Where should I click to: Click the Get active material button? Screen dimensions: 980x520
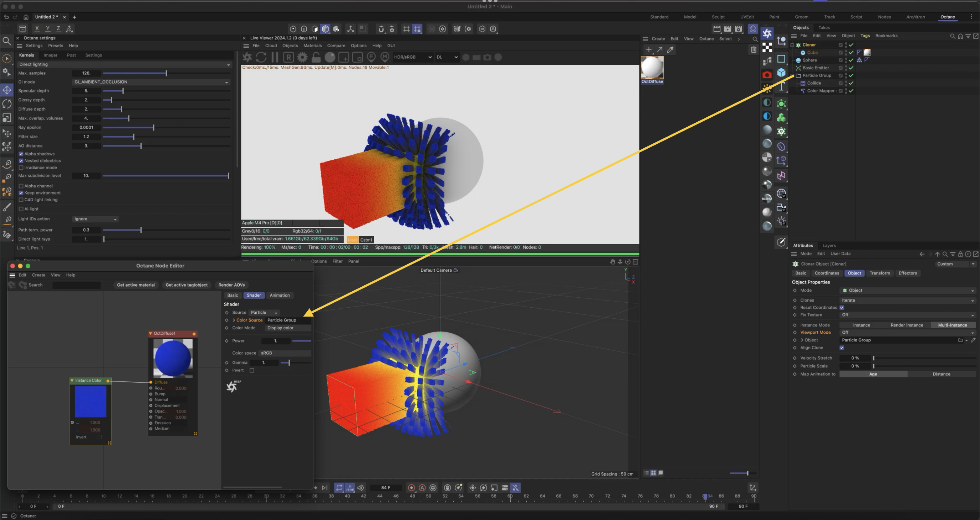tap(135, 285)
